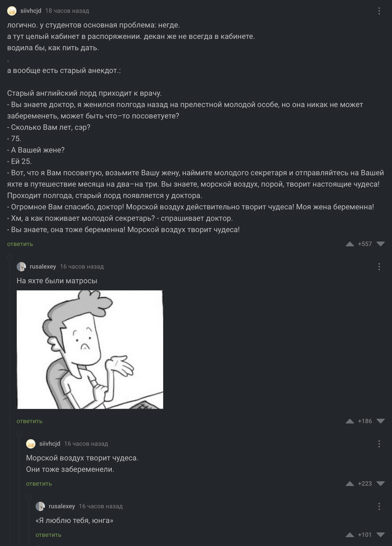Image resolution: width=392 pixels, height=546 pixels.
Task: Downvote the comment rated +223
Action: coord(381,483)
